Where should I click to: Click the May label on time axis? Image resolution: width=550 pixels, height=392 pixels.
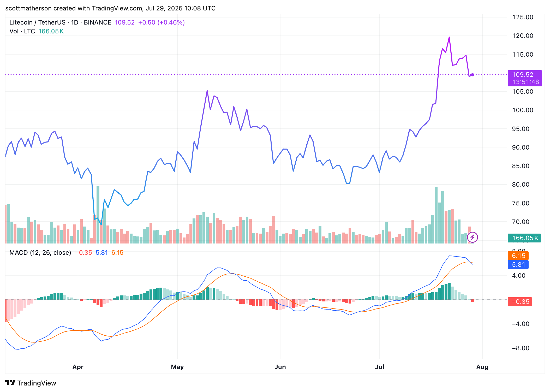(x=177, y=367)
